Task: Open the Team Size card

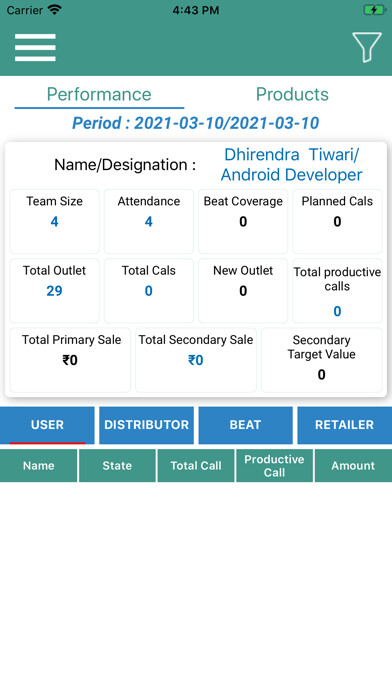Action: [55, 221]
